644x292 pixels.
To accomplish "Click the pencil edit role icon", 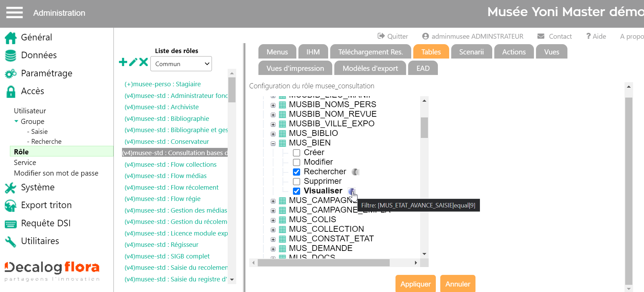I will pos(133,62).
